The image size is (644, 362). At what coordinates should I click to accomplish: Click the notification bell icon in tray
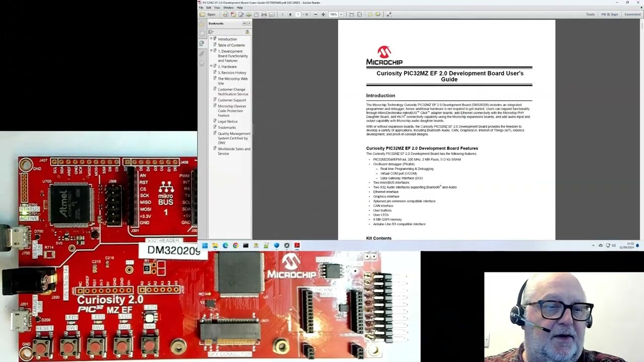tap(637, 246)
